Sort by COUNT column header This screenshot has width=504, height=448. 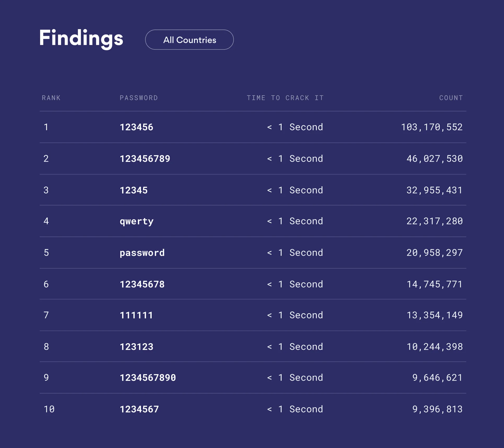tap(451, 98)
